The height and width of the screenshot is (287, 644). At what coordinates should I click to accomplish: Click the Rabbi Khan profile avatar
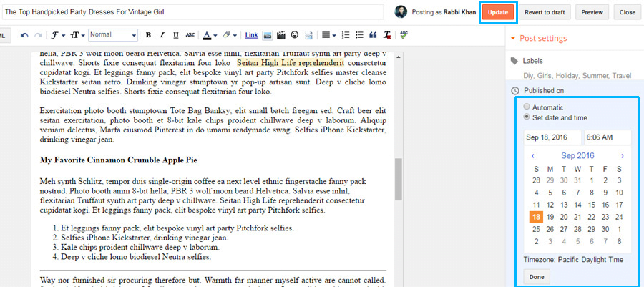[401, 12]
